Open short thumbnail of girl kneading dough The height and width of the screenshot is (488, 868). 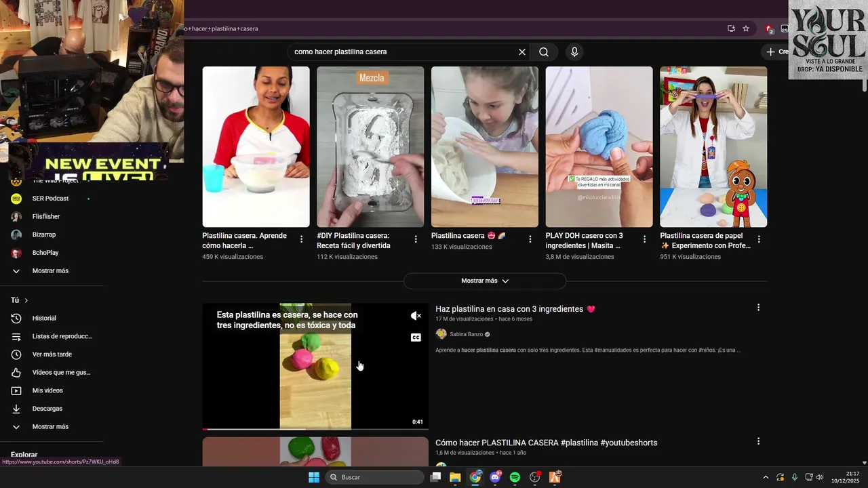(x=485, y=146)
